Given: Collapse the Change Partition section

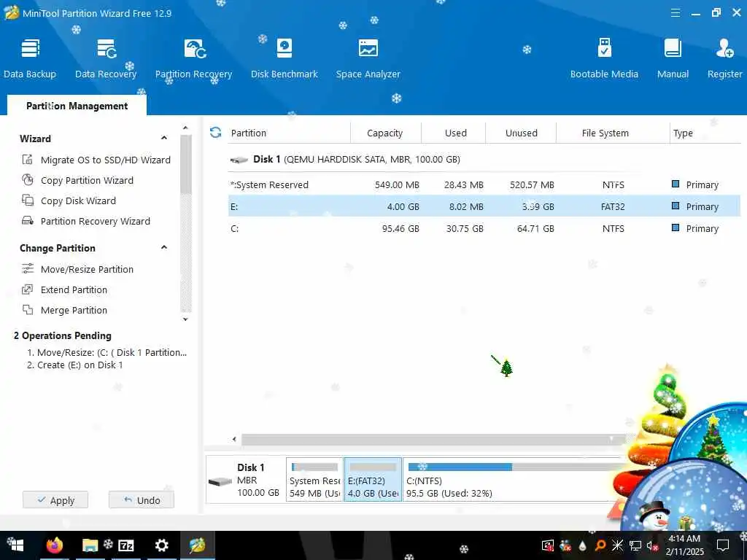Looking at the screenshot, I should pos(164,248).
